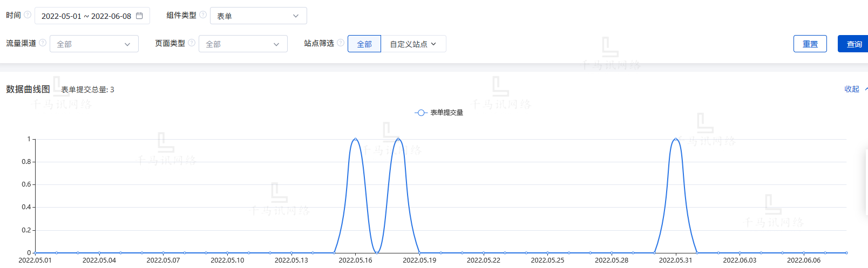Click the help icon beside 页面类型
The height and width of the screenshot is (268, 868).
click(x=192, y=43)
